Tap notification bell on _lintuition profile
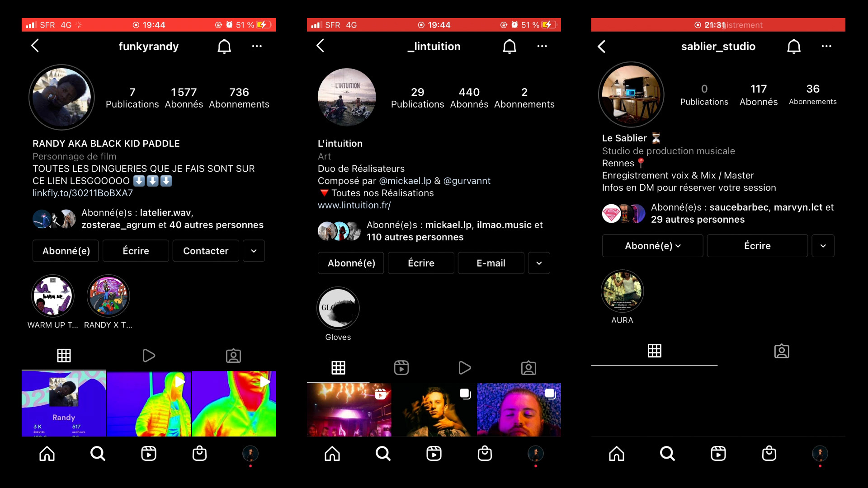The width and height of the screenshot is (868, 488). [x=509, y=46]
